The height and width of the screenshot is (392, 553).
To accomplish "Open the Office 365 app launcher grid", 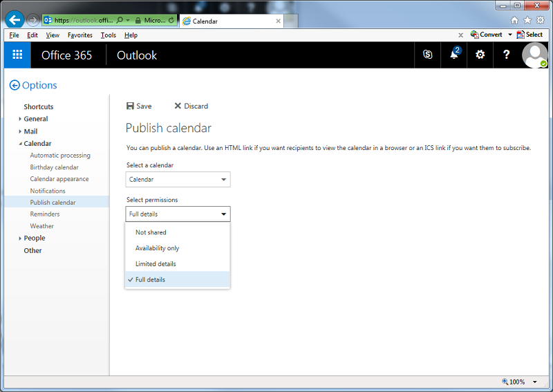I will pyautogui.click(x=17, y=55).
